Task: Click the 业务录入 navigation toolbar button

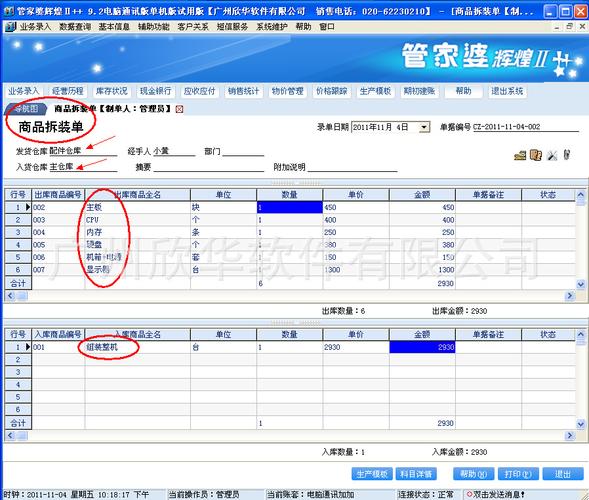Action: [24, 91]
